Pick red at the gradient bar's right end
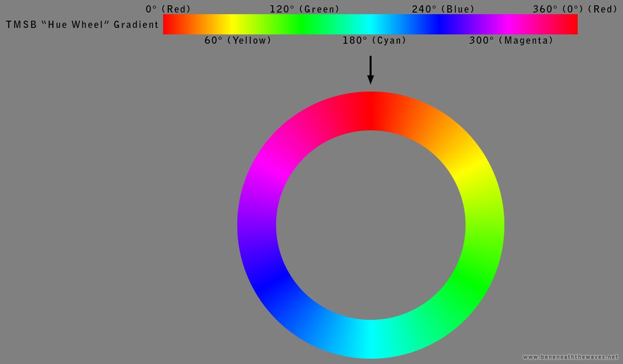The image size is (623, 364). tap(575, 24)
